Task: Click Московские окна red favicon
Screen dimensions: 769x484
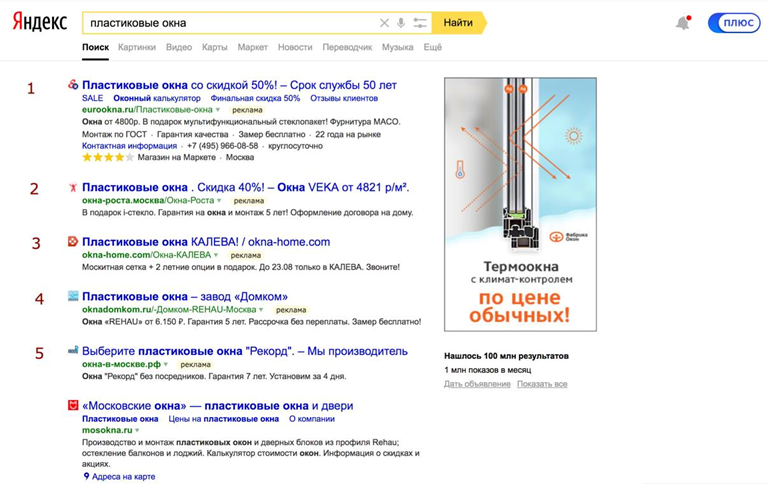Action: (x=73, y=405)
